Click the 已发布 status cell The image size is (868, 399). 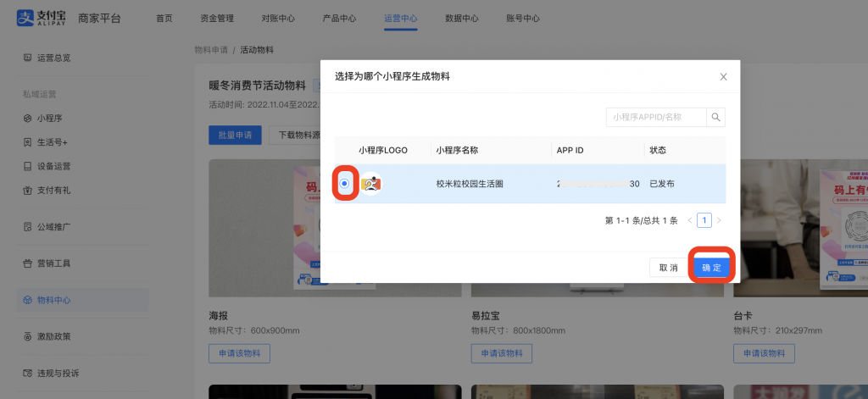tap(662, 184)
